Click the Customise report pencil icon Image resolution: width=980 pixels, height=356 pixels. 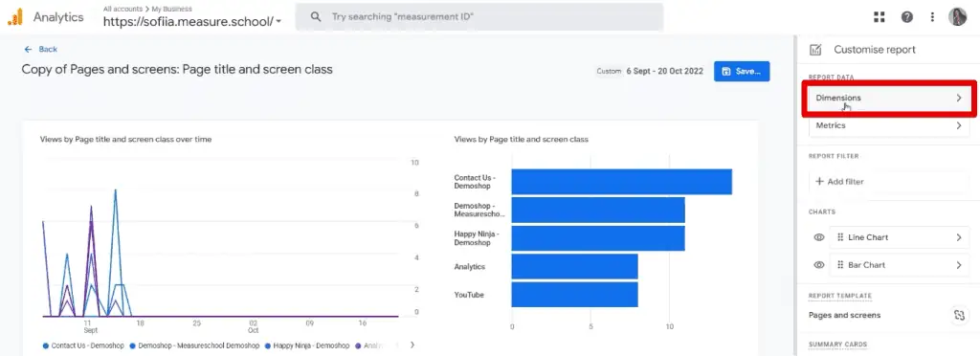coord(815,50)
